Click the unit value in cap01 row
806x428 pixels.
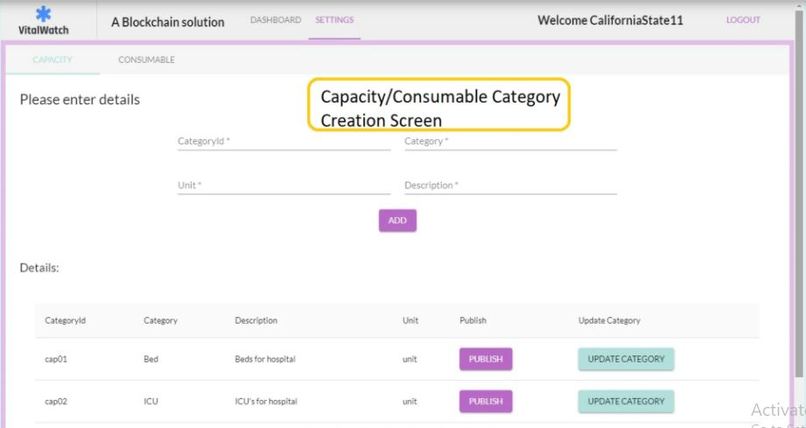click(410, 359)
